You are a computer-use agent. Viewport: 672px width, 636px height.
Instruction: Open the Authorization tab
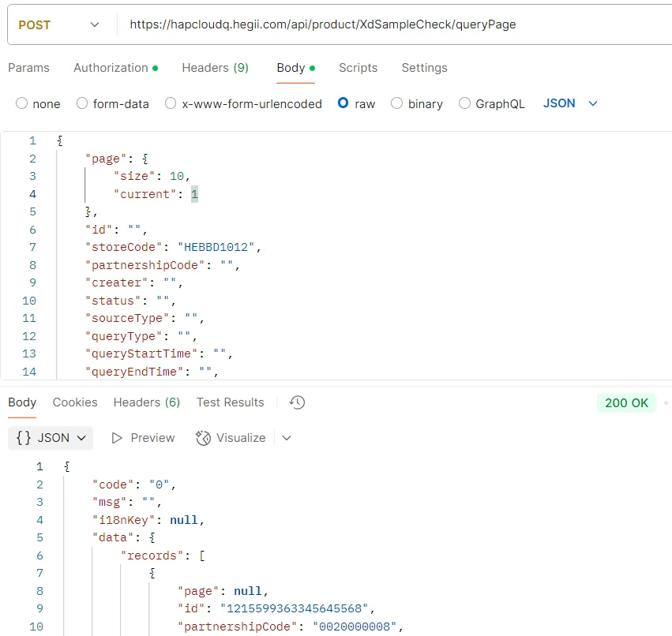(x=115, y=68)
